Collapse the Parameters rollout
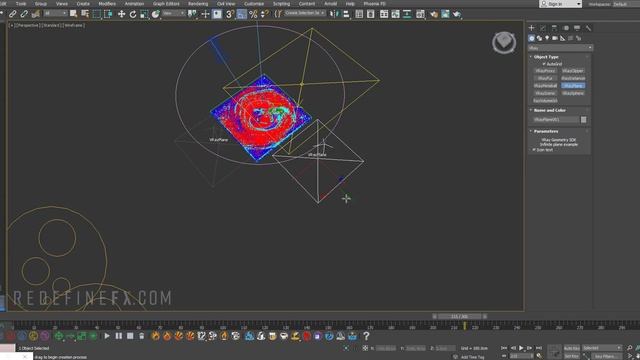 546,131
